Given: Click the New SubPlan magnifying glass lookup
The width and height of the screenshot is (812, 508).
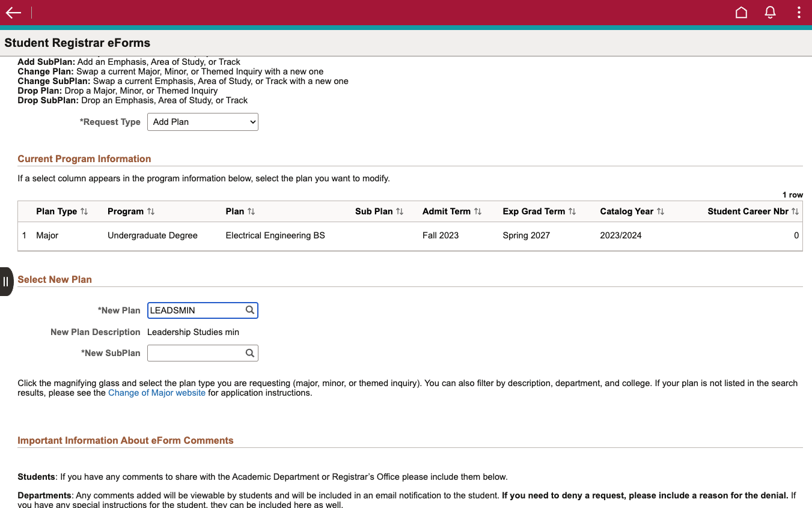Looking at the screenshot, I should 250,353.
